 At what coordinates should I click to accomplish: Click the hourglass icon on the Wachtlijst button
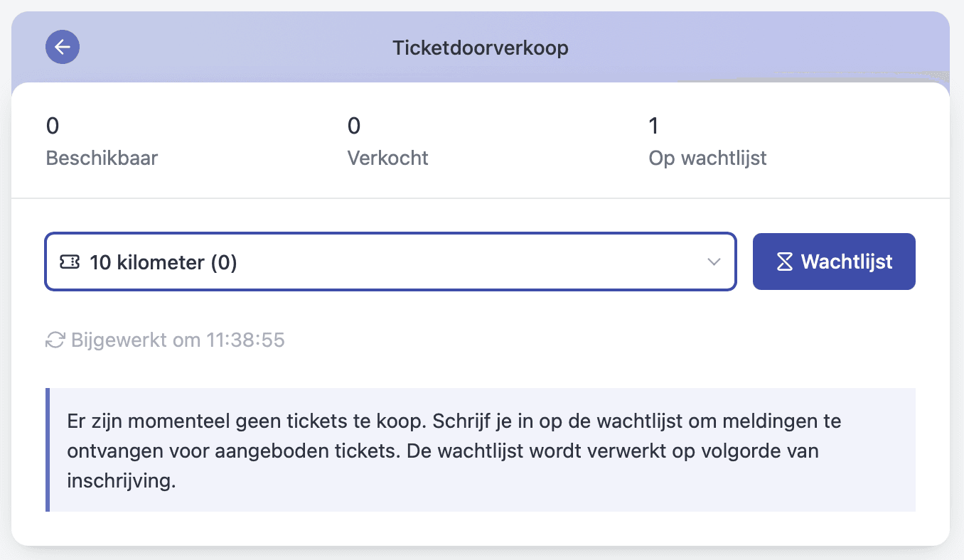coord(784,262)
